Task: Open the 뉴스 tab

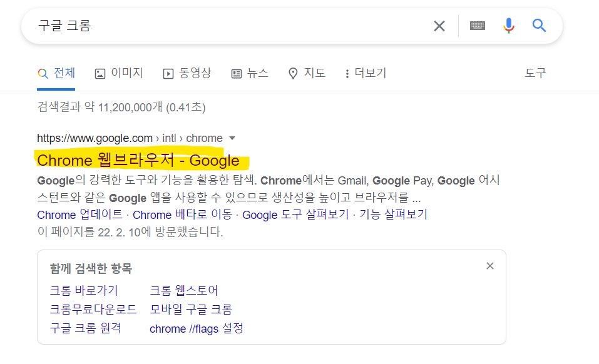Action: 250,73
